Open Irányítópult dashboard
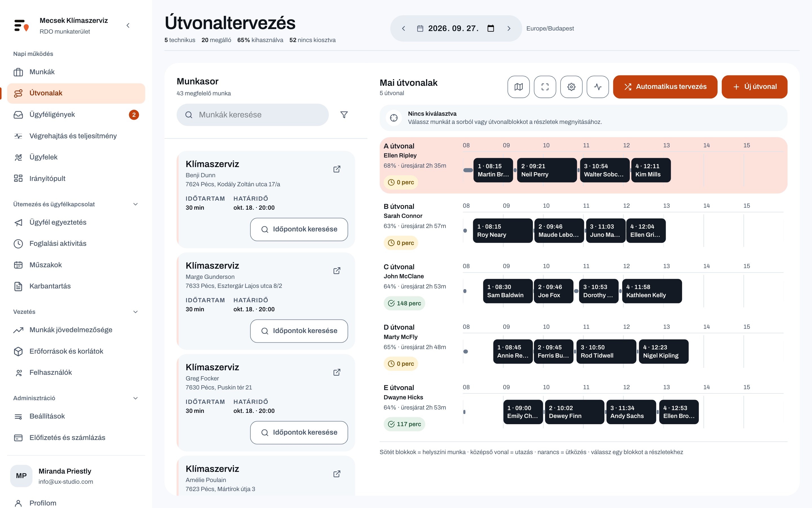Screen dimensions: 812x508 point(76,179)
